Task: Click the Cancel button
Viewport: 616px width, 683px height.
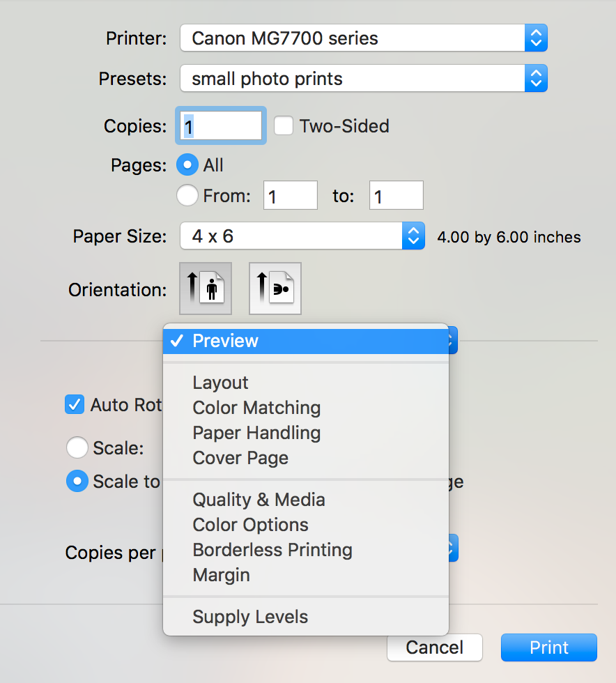Action: tap(434, 647)
